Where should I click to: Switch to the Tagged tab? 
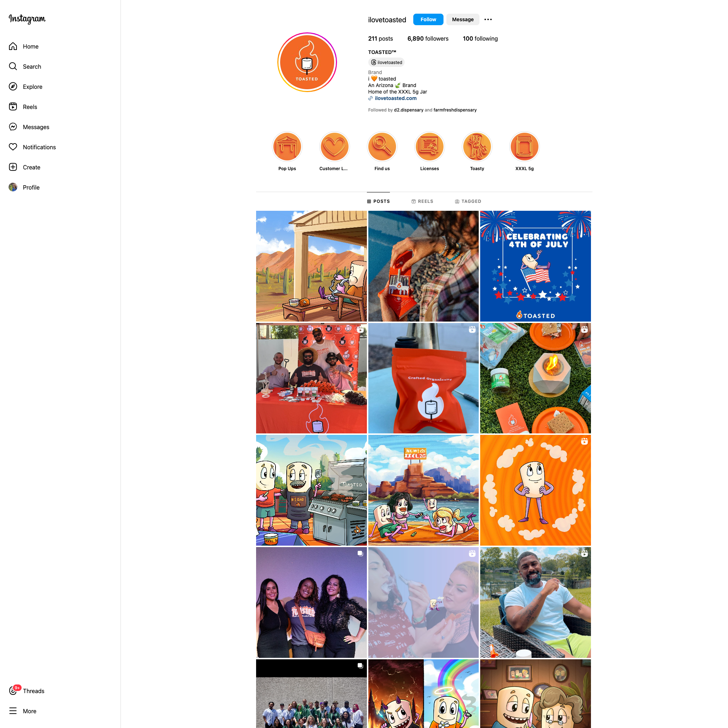tap(468, 201)
